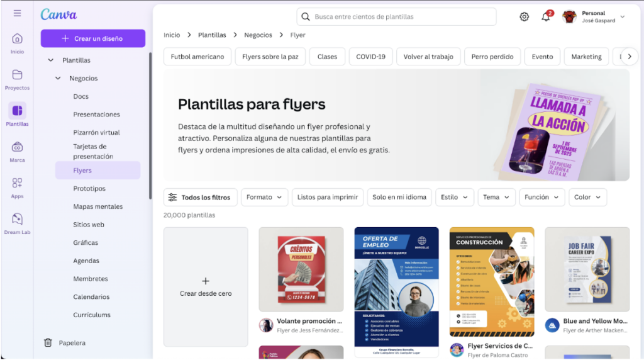Click the Marketing chip

point(587,57)
